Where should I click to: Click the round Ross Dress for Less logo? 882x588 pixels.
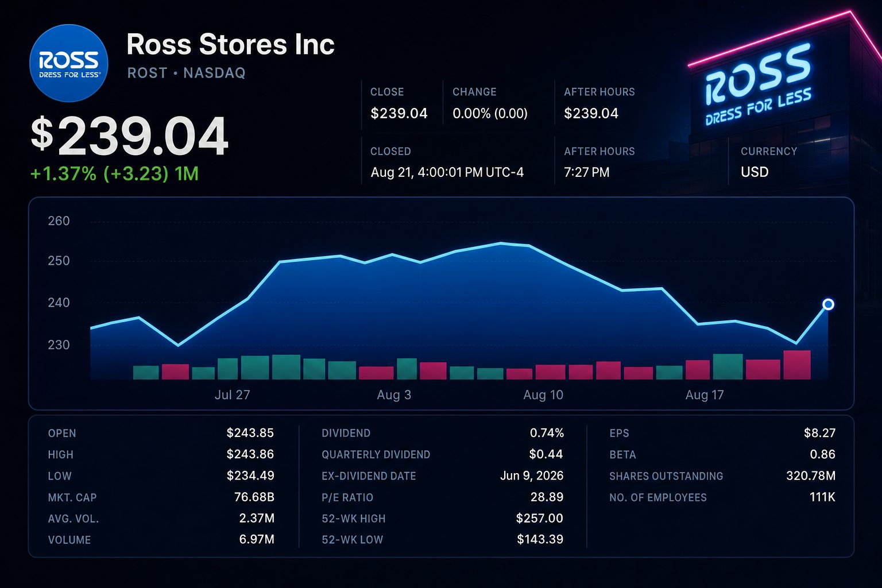pos(68,63)
